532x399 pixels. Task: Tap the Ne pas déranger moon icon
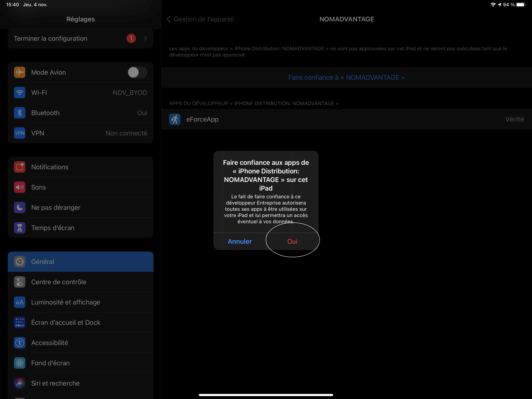tap(20, 207)
